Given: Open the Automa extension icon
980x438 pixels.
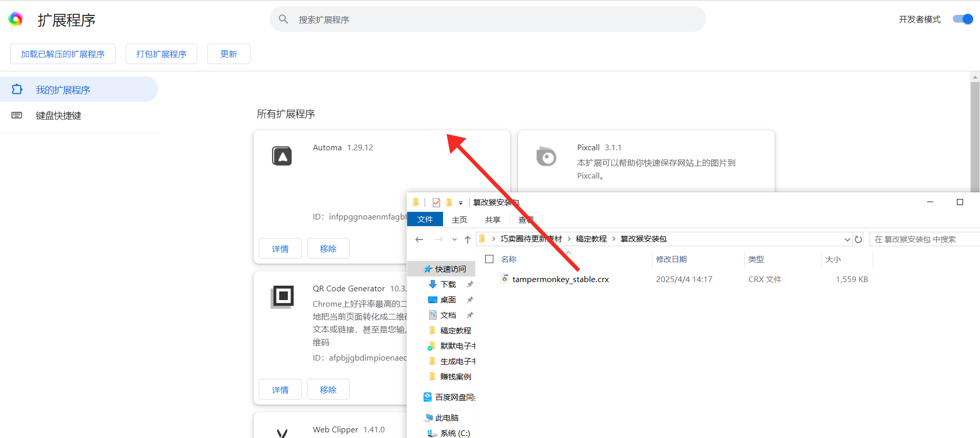Looking at the screenshot, I should (282, 156).
